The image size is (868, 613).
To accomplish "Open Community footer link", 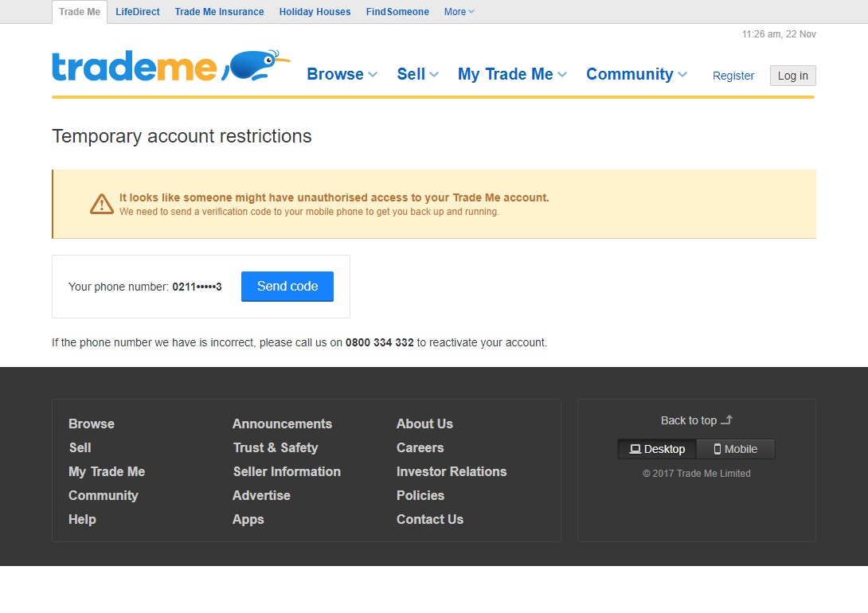I will (103, 495).
